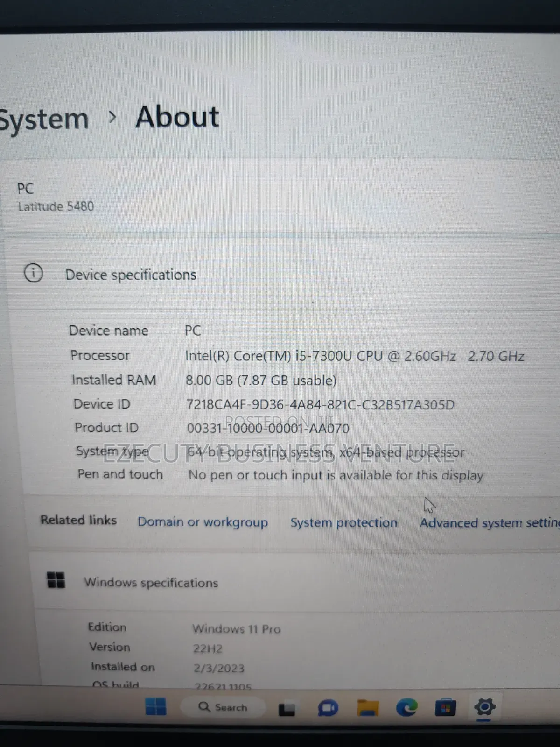Click the taskbar Search box
The height and width of the screenshot is (747, 560).
pos(223,707)
